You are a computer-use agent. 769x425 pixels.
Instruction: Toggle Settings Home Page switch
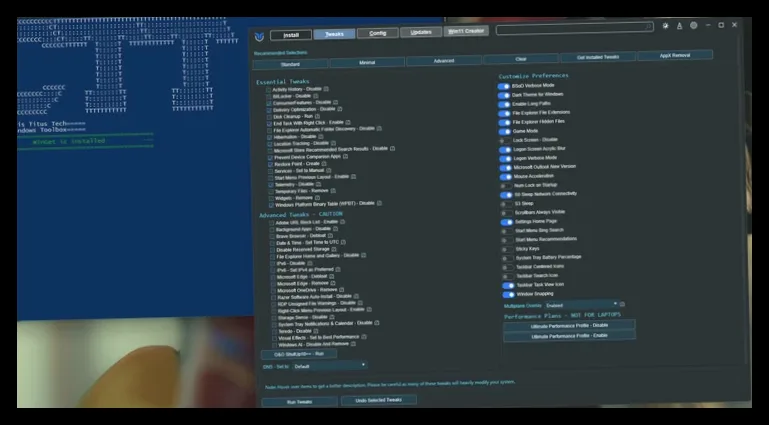point(507,222)
